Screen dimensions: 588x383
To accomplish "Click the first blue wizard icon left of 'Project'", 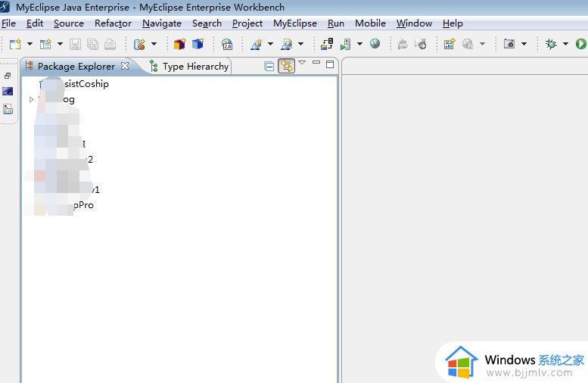I will point(256,44).
